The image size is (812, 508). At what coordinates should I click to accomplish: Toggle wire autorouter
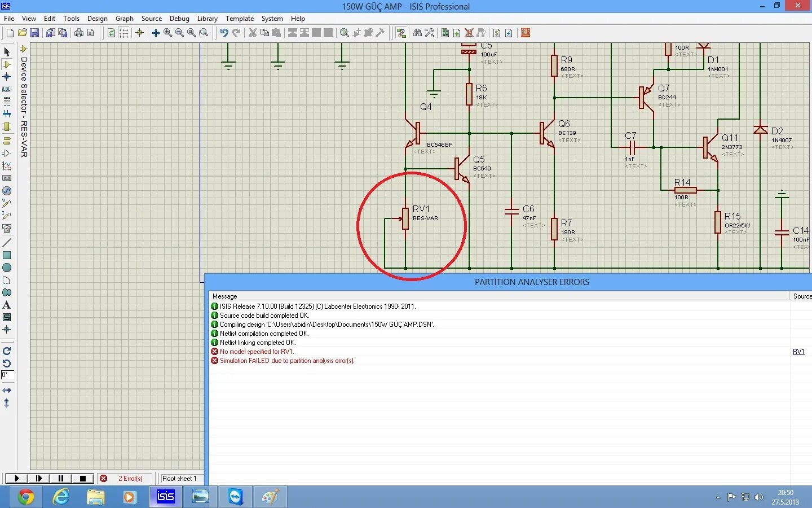pos(401,33)
